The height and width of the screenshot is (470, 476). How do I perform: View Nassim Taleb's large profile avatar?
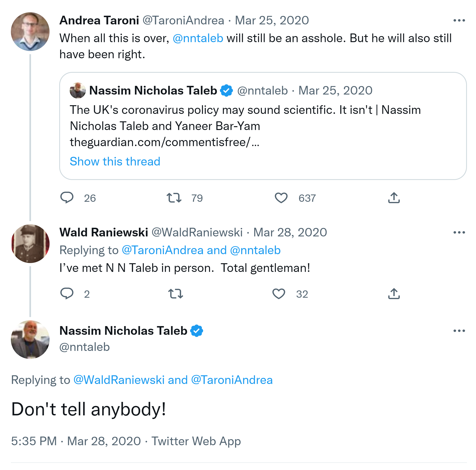[30, 339]
